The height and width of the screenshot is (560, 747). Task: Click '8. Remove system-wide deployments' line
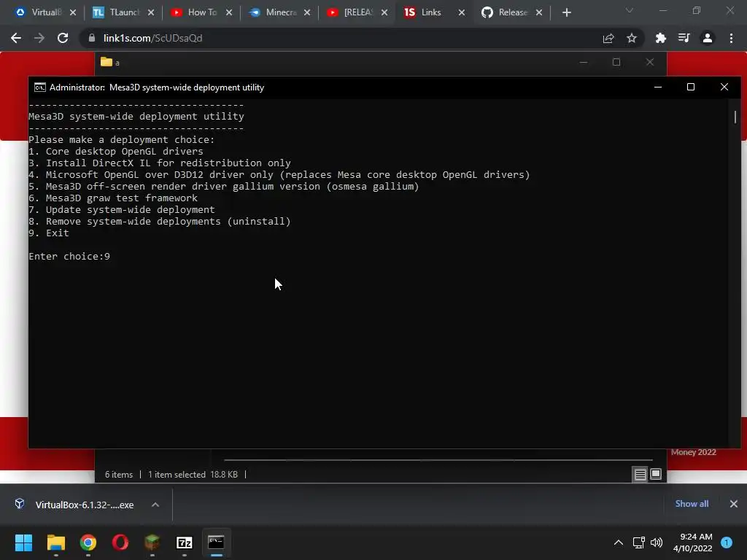160,222
